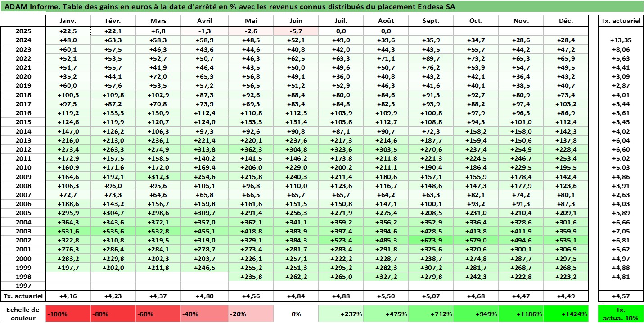Click the Echelle de couleur label
Viewport: 644px width, 323px height.
[x=23, y=314]
